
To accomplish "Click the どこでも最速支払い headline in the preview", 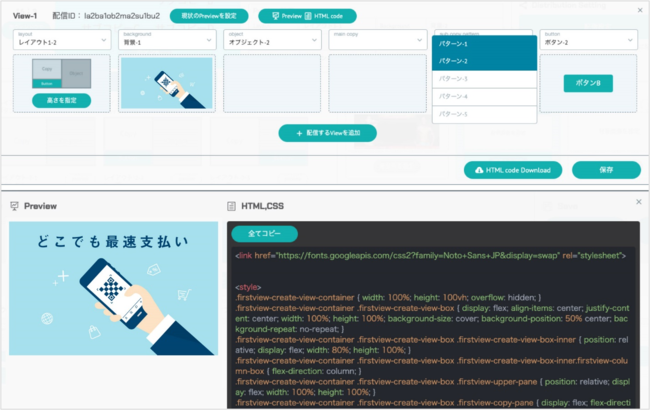I will tap(113, 242).
